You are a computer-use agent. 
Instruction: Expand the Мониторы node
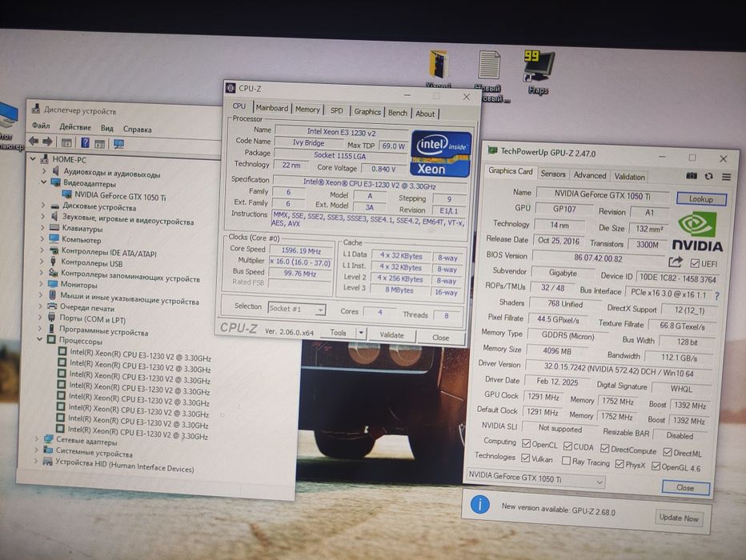[x=41, y=284]
